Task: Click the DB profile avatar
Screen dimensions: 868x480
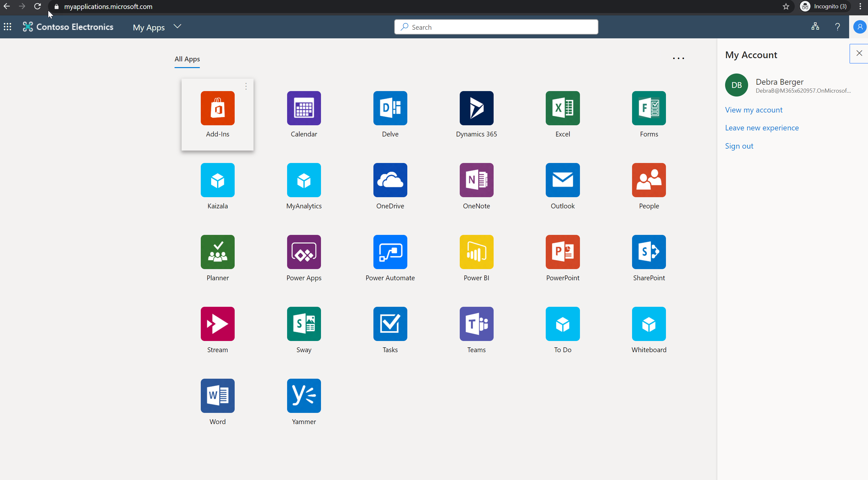Action: (736, 85)
